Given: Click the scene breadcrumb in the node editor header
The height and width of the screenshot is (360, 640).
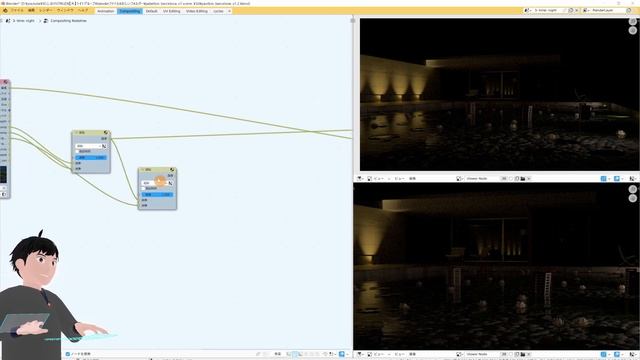Looking at the screenshot, I should click(x=20, y=21).
